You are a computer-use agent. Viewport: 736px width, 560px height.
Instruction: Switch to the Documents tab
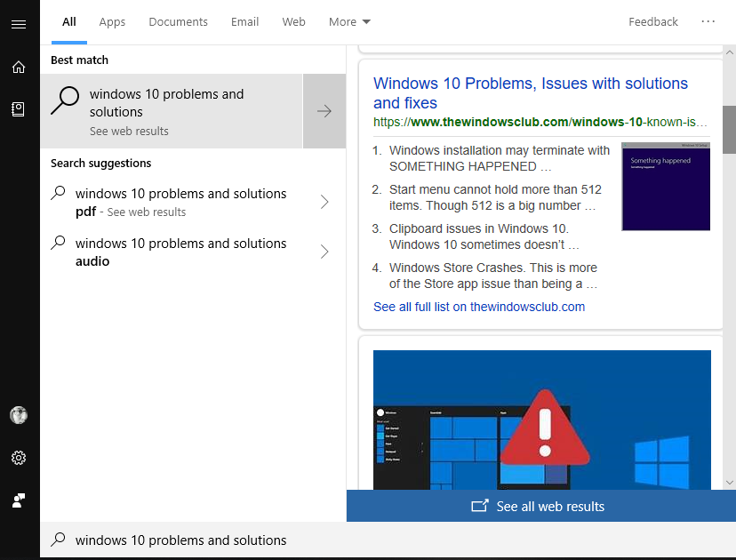coord(178,21)
